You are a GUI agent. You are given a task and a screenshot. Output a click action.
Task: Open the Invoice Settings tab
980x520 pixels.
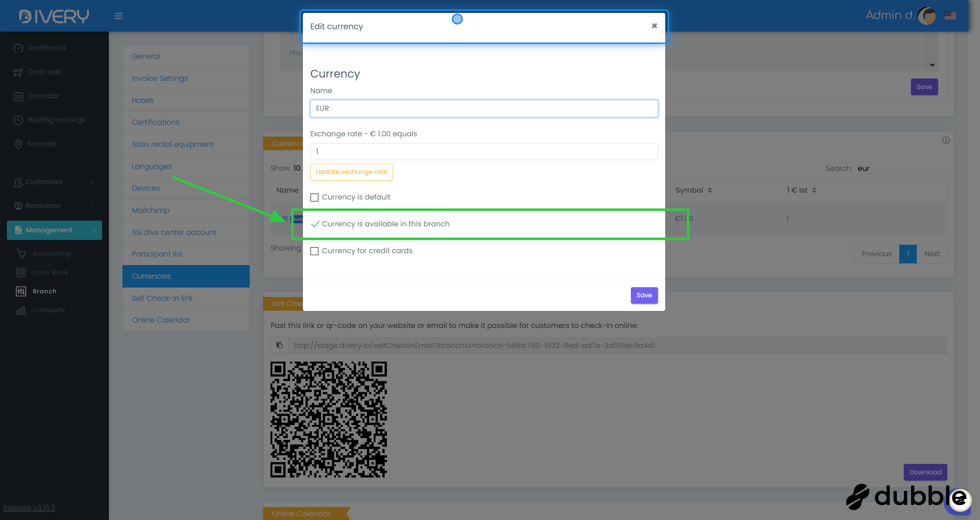pos(160,78)
